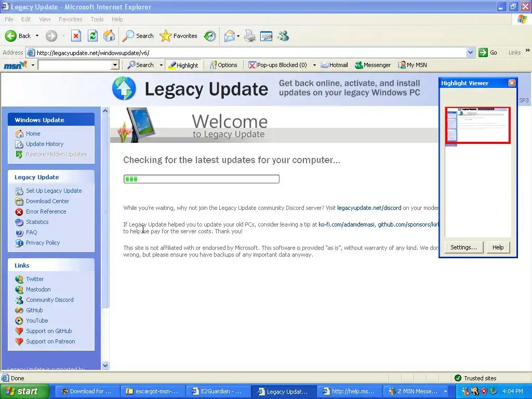Expand the Back button history dropdown
This screenshot has width=532, height=399.
pyautogui.click(x=37, y=36)
